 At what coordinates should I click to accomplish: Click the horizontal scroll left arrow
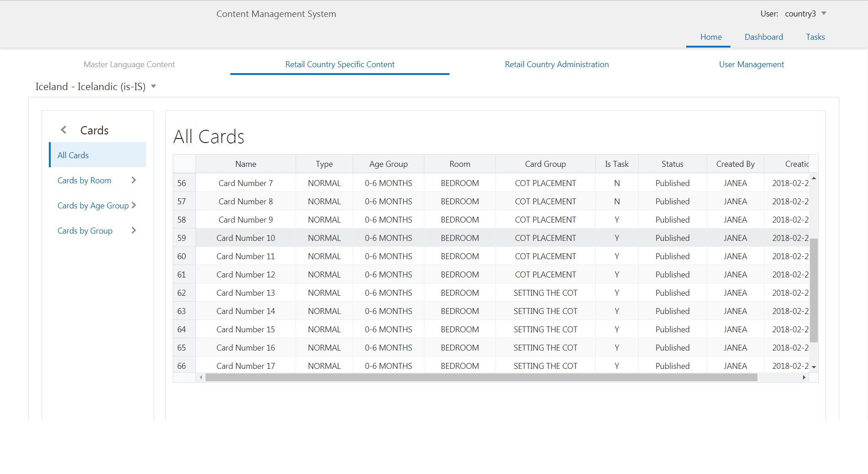[x=201, y=377]
